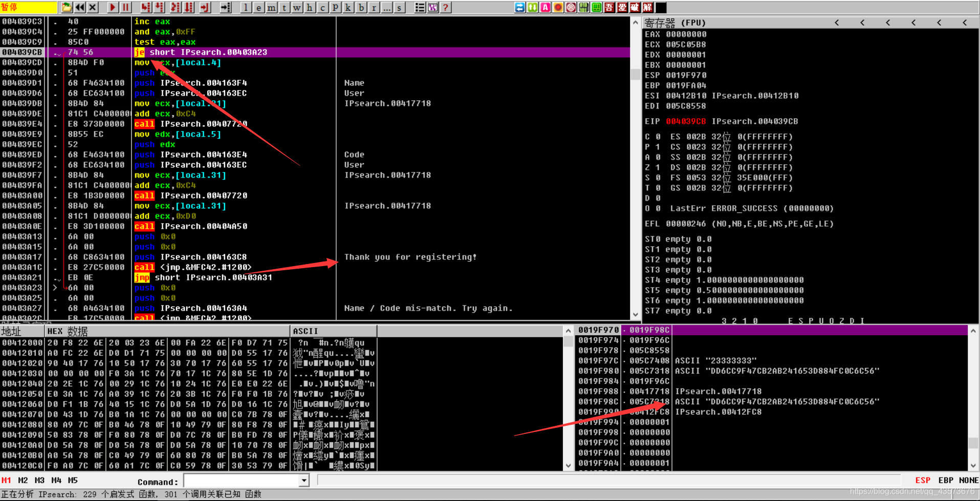Click the red 爱 toolbar icon
Image resolution: width=980 pixels, height=501 pixels.
[x=622, y=7]
